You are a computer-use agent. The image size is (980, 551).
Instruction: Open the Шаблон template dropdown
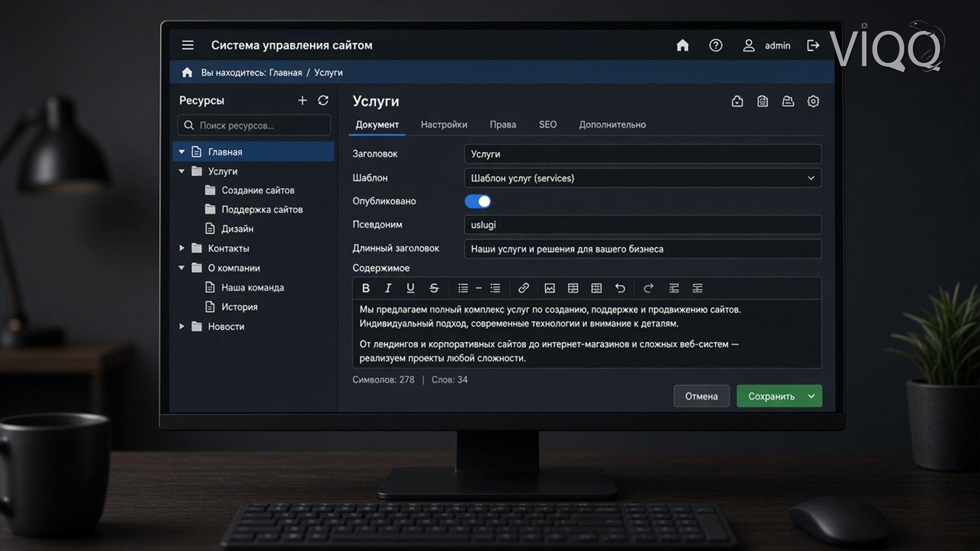pos(643,178)
